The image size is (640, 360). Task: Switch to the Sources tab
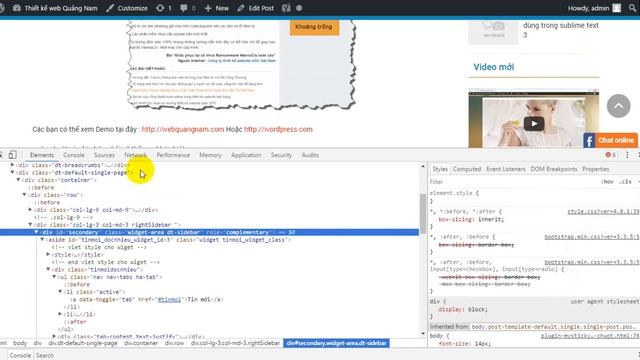(x=104, y=155)
